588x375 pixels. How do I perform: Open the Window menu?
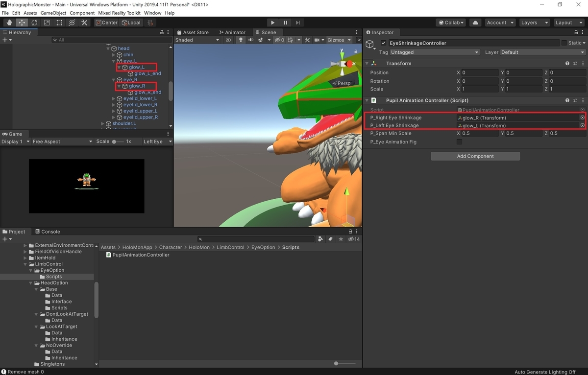click(x=152, y=13)
